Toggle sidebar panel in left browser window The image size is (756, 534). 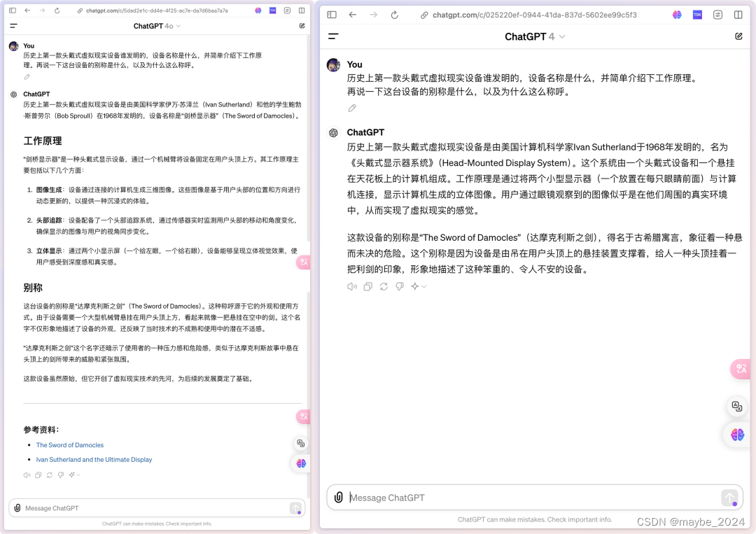(x=13, y=10)
